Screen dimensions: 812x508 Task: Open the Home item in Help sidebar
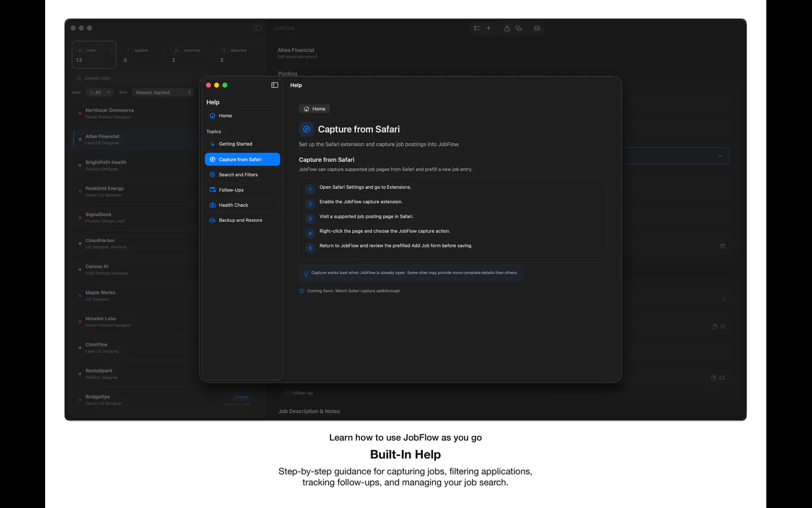pos(242,116)
